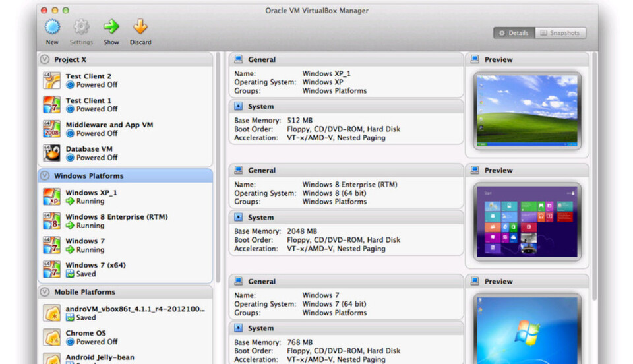The image size is (633, 364).
Task: Select the Android Jelly-bean entry
Action: click(125, 358)
